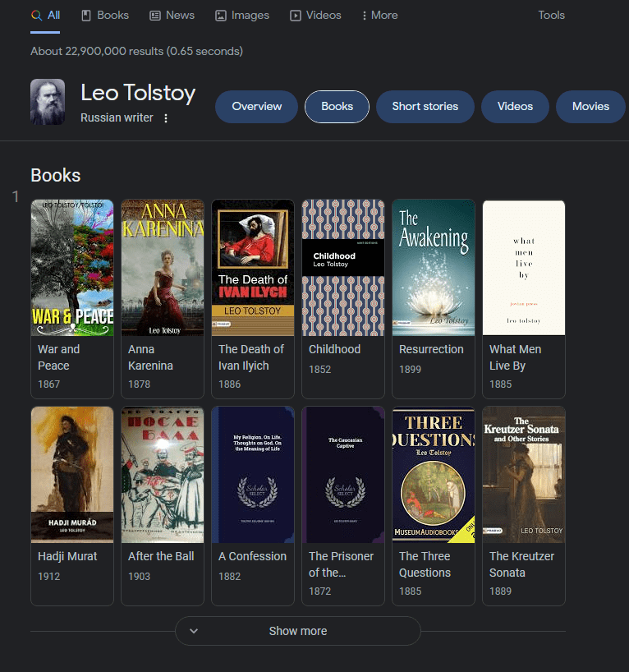The height and width of the screenshot is (672, 629).
Task: Select the Short stories chip
Action: tap(425, 107)
